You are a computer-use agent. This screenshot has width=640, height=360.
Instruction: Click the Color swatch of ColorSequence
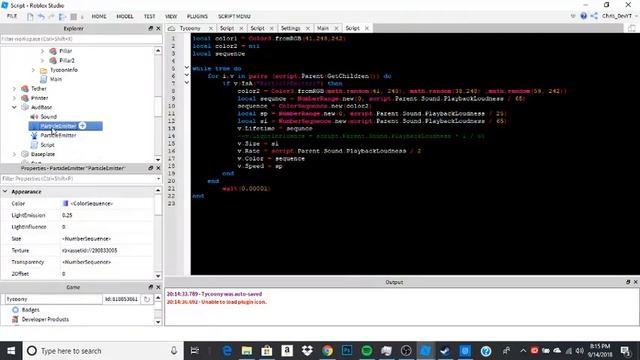click(x=65, y=203)
